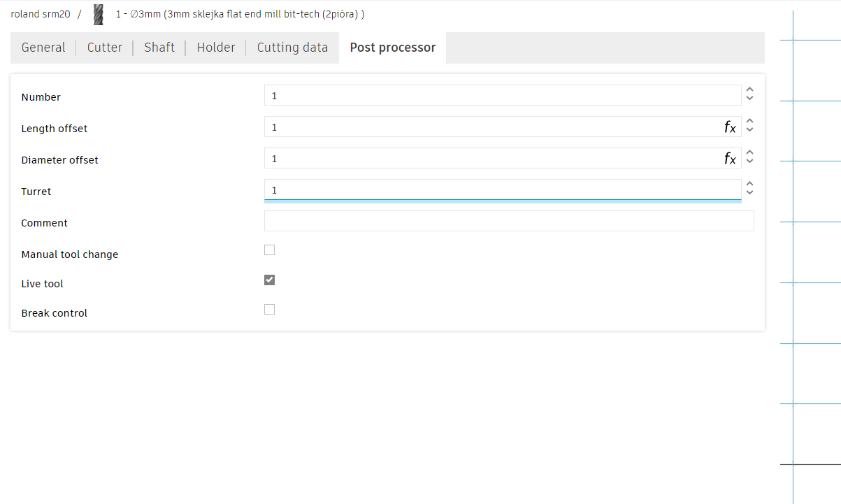
Task: Decrement the Length offset stepper
Action: pyautogui.click(x=750, y=129)
